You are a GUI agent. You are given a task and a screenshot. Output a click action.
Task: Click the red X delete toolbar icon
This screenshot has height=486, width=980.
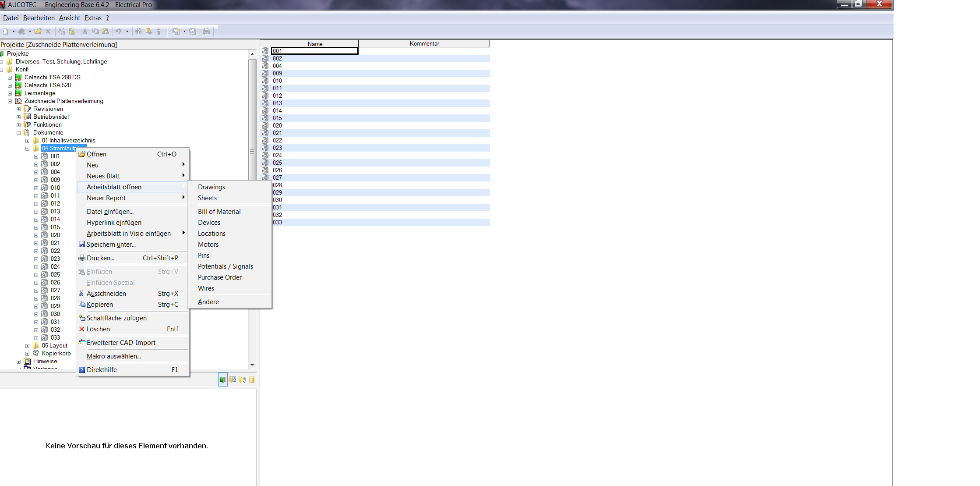click(x=48, y=32)
